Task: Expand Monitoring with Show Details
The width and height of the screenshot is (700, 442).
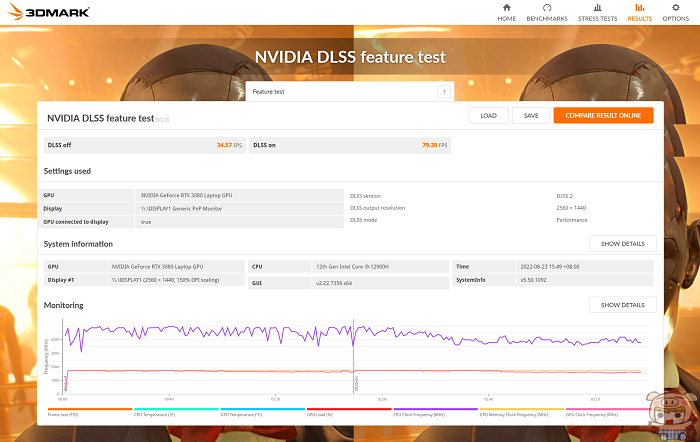Action: 623,305
